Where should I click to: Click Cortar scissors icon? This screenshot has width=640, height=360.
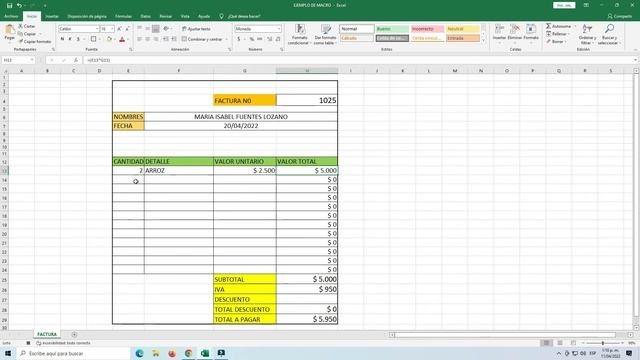coord(20,26)
